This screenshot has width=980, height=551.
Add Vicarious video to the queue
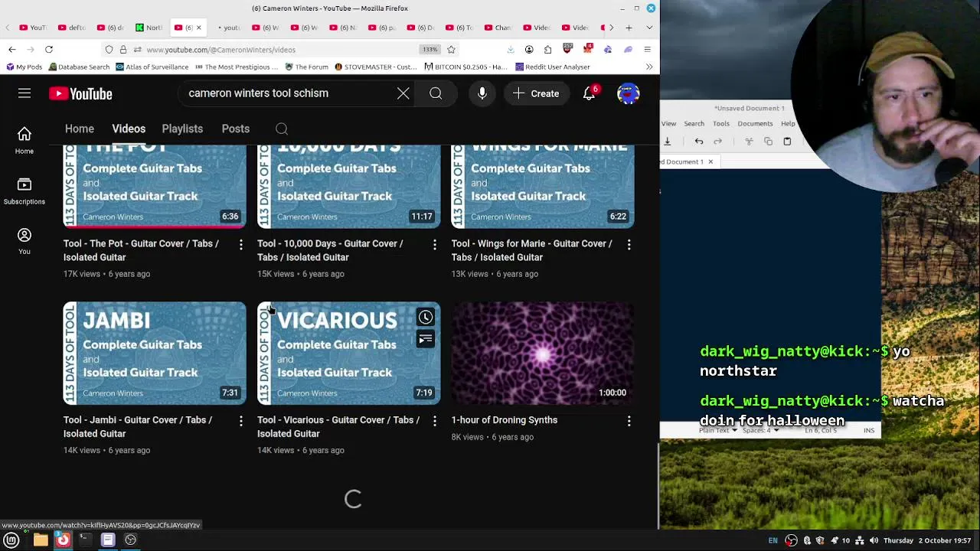[426, 339]
